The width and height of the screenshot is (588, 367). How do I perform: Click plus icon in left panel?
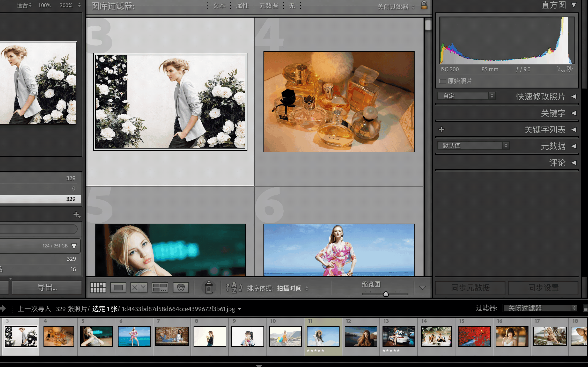76,215
